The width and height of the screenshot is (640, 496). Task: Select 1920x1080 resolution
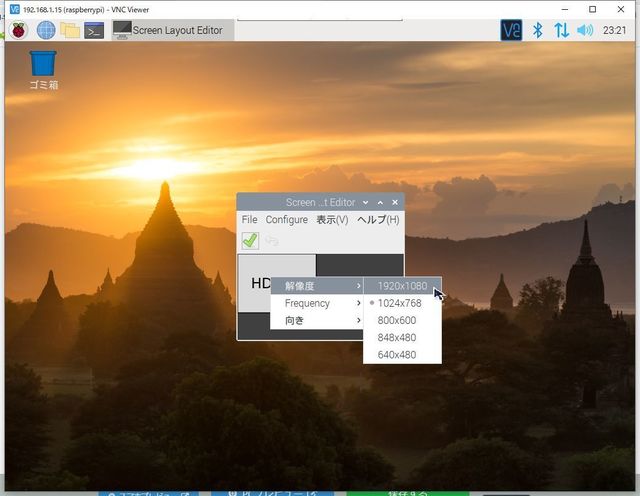pos(402,286)
